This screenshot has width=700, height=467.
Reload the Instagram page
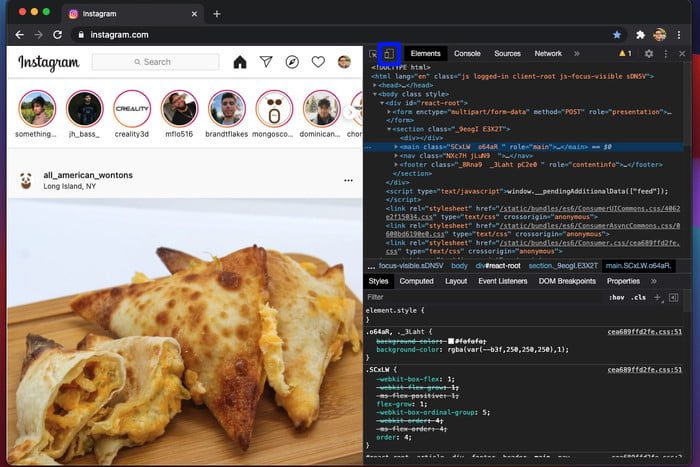tap(58, 35)
